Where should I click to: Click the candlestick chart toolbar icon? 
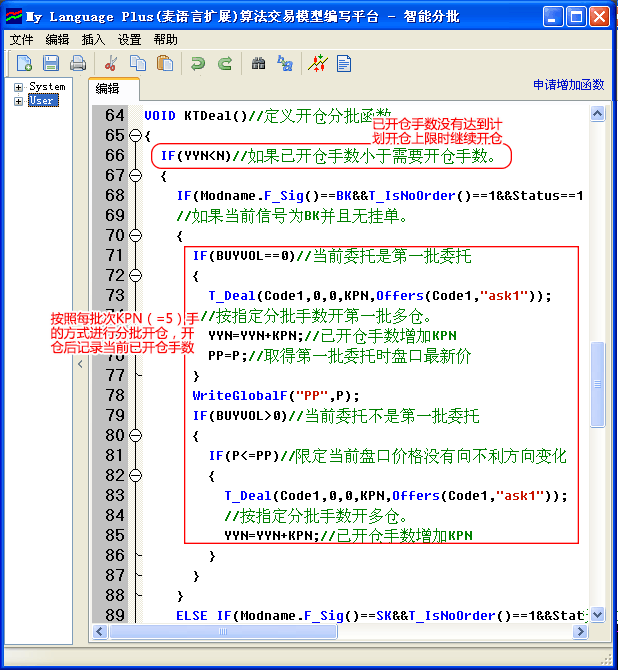tap(317, 64)
